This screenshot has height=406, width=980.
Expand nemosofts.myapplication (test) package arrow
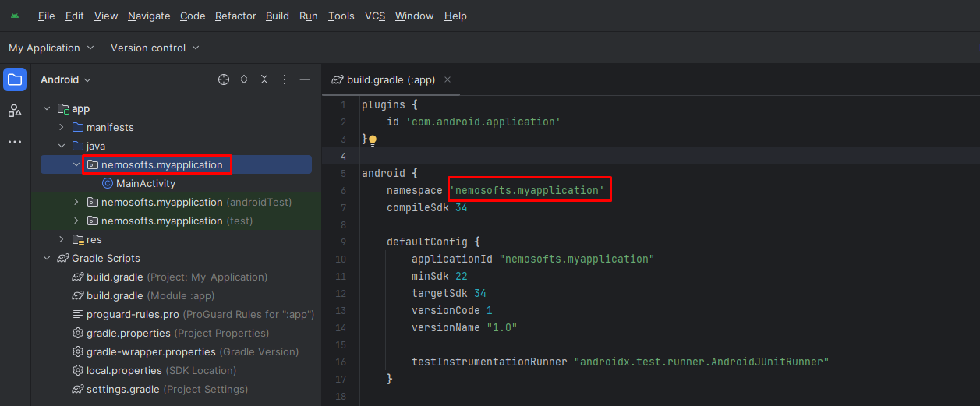pyautogui.click(x=76, y=221)
